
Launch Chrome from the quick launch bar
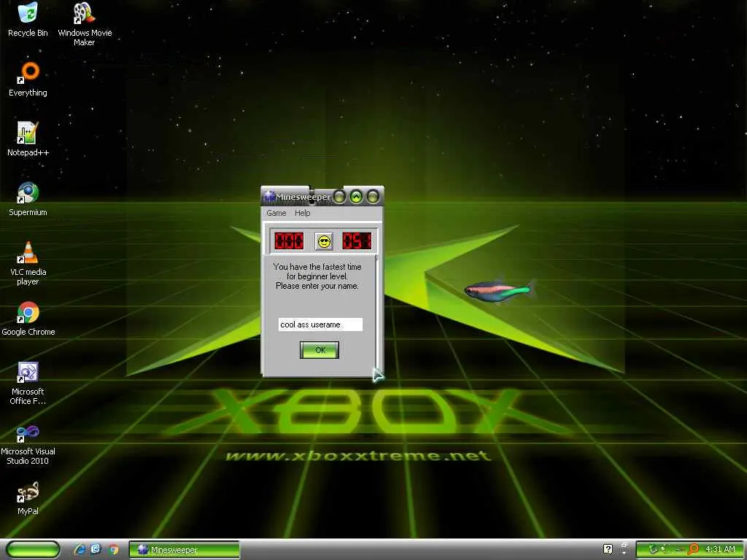(113, 550)
